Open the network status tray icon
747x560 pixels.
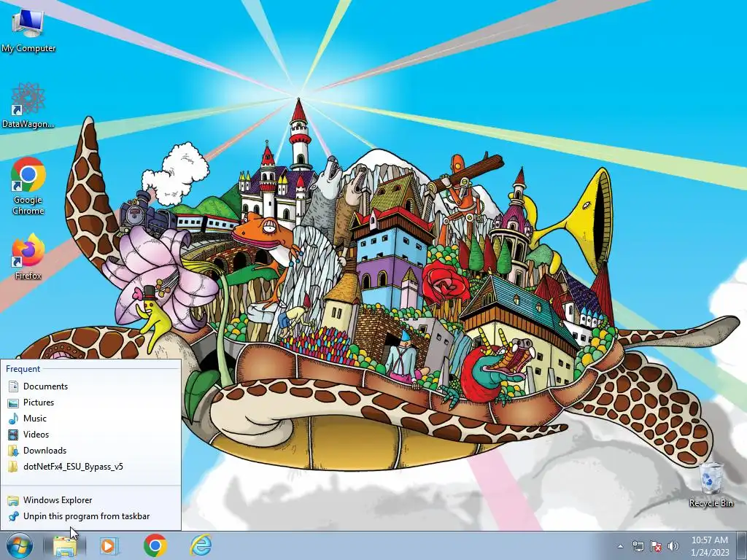point(638,546)
